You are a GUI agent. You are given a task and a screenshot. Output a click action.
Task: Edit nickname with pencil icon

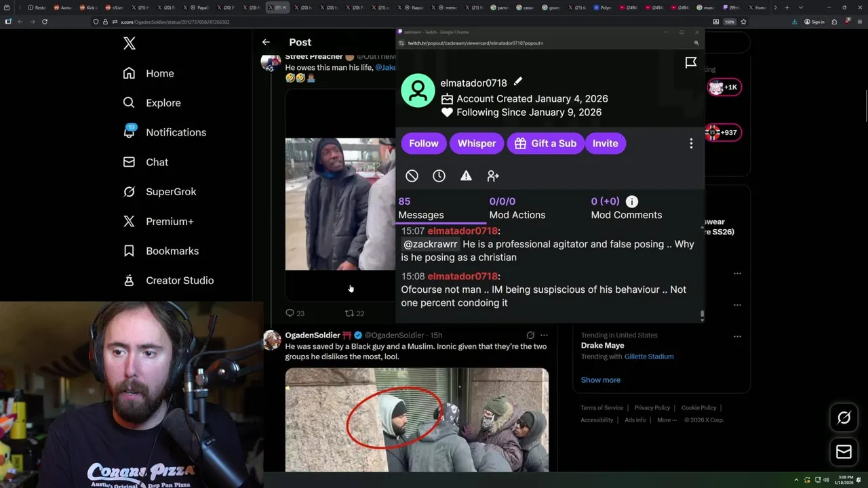pos(518,82)
